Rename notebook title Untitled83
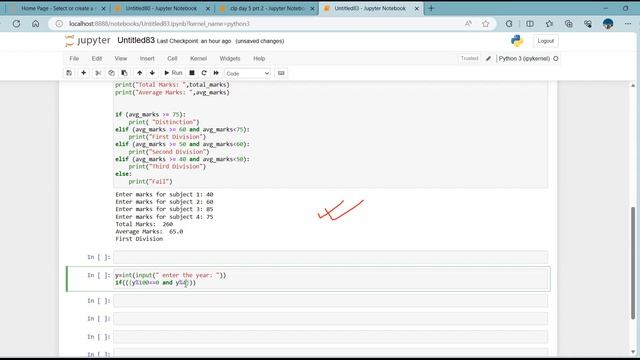Viewport: 640px width, 360px height. (x=136, y=40)
